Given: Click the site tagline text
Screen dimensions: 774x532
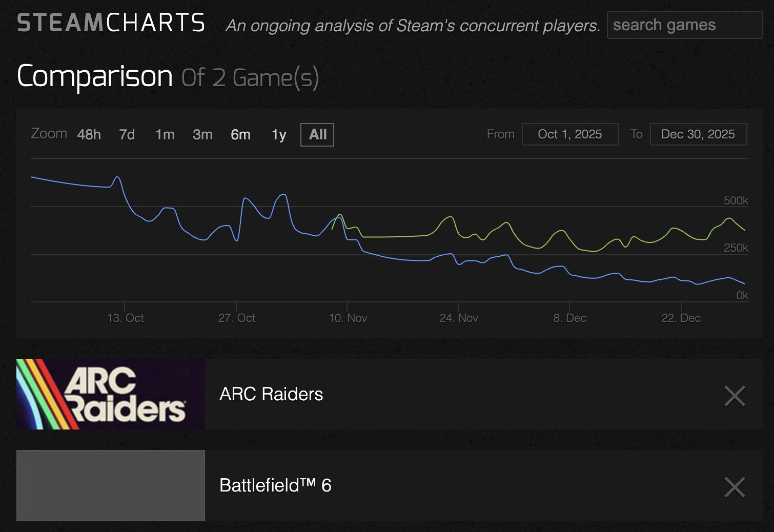Looking at the screenshot, I should click(x=413, y=25).
